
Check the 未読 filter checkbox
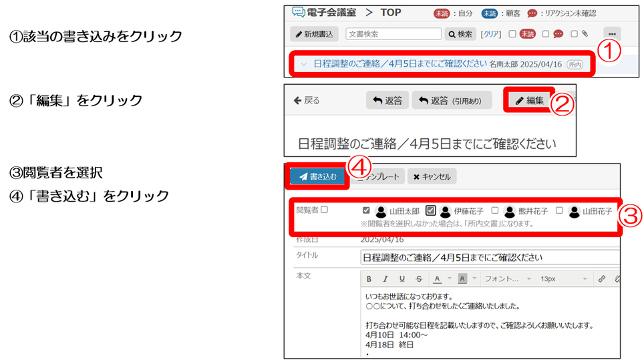(512, 34)
